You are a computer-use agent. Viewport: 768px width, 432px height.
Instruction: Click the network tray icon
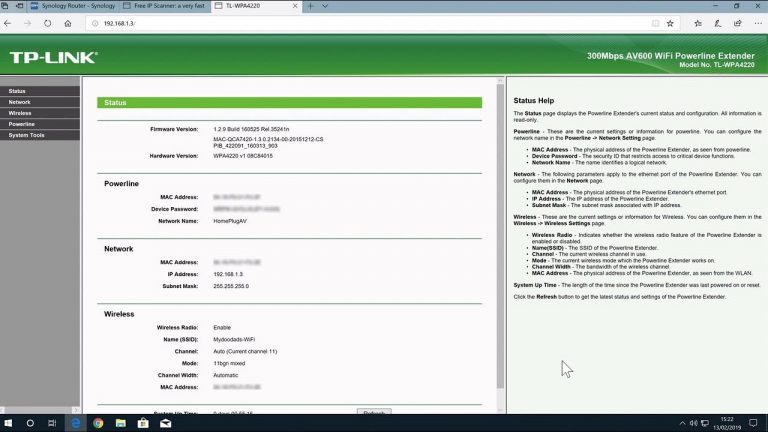point(705,423)
